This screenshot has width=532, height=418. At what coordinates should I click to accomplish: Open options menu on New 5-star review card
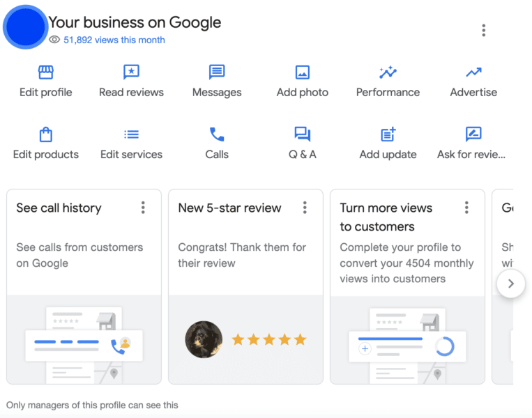305,208
